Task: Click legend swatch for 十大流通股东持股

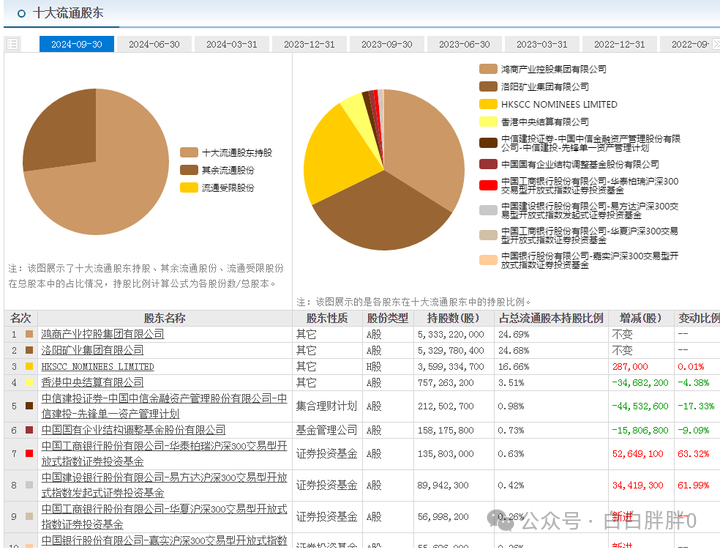Action: click(189, 152)
